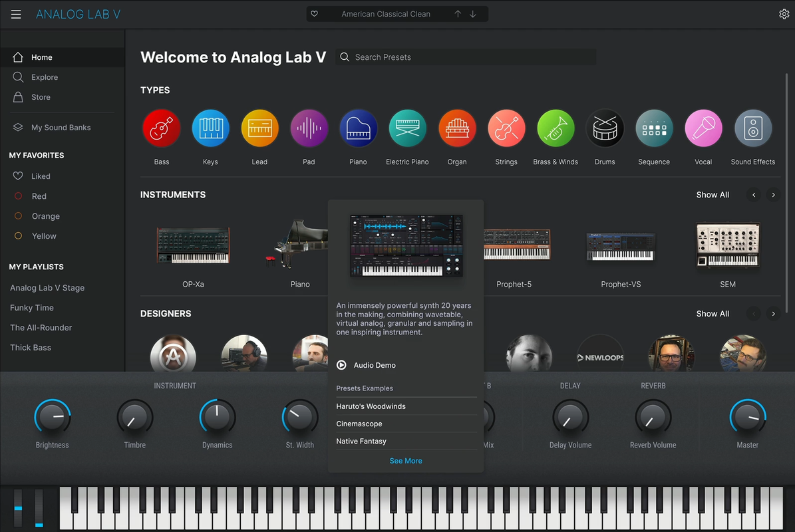This screenshot has width=795, height=532.
Task: Open the hamburger main menu
Action: (x=16, y=14)
